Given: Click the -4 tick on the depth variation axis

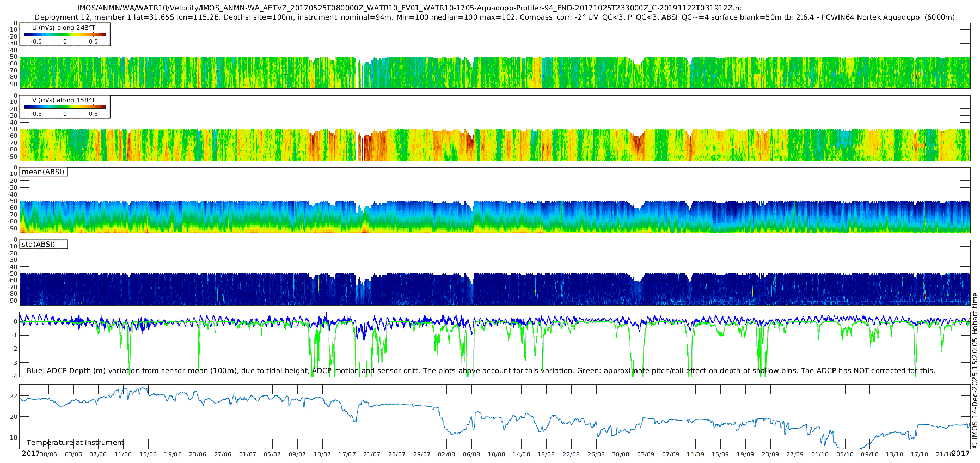Looking at the screenshot, I should (14, 376).
